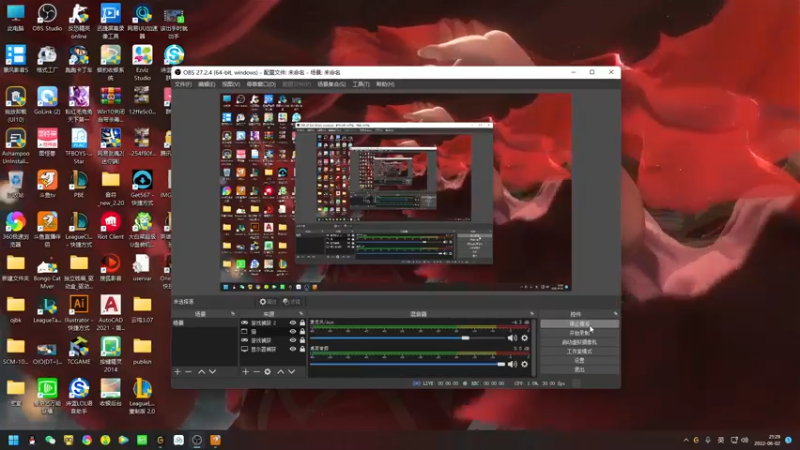Float the Controls dock via header icon
This screenshot has width=800, height=450.
click(615, 314)
